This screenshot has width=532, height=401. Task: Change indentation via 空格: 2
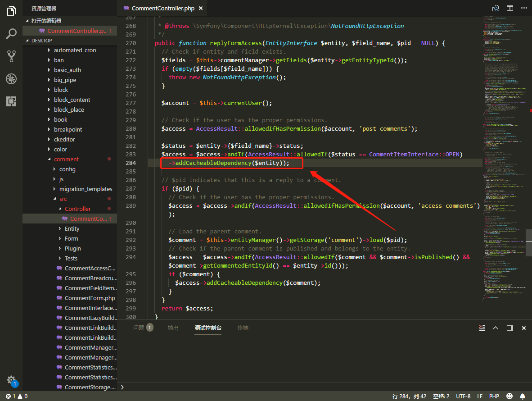441,396
